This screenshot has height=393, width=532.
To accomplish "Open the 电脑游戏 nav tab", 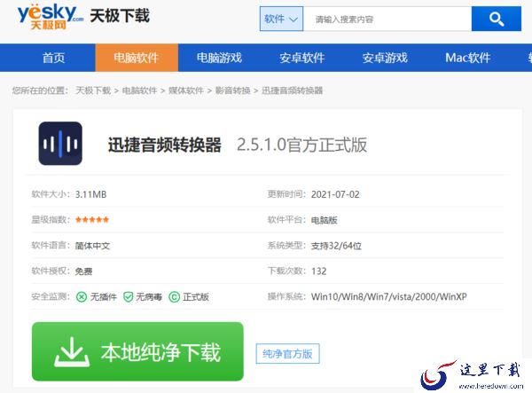I will point(219,58).
